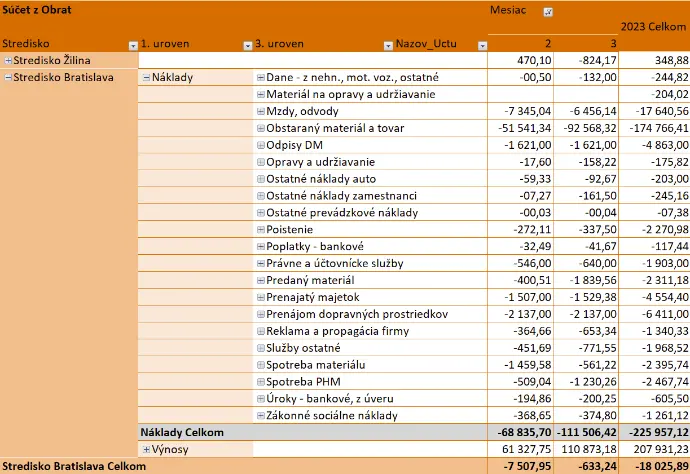The image size is (690, 474).
Task: Click the Mzdy value -7 345,04
Action: [528, 111]
